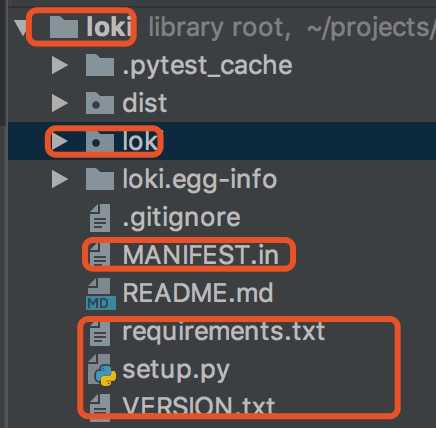Select the setup.py file name

pyautogui.click(x=176, y=370)
